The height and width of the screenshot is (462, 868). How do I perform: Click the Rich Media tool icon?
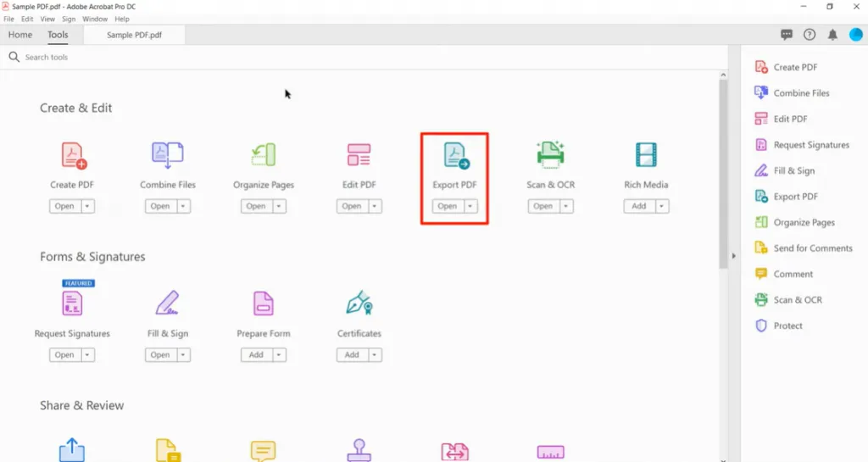(x=646, y=155)
